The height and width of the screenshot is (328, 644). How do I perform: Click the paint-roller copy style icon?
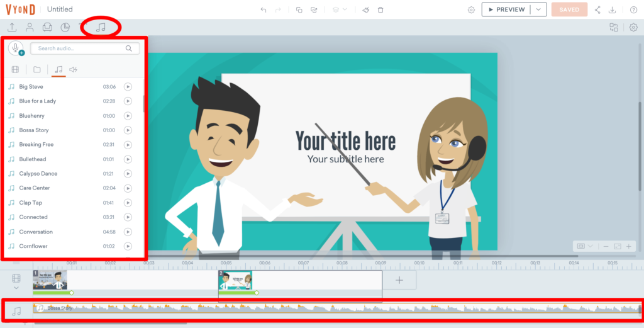(365, 10)
